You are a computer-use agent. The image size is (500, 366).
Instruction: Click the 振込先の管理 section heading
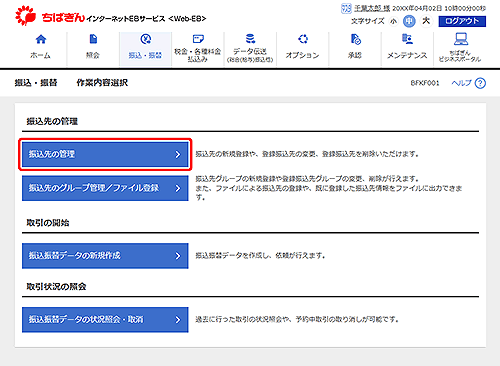[x=52, y=121]
